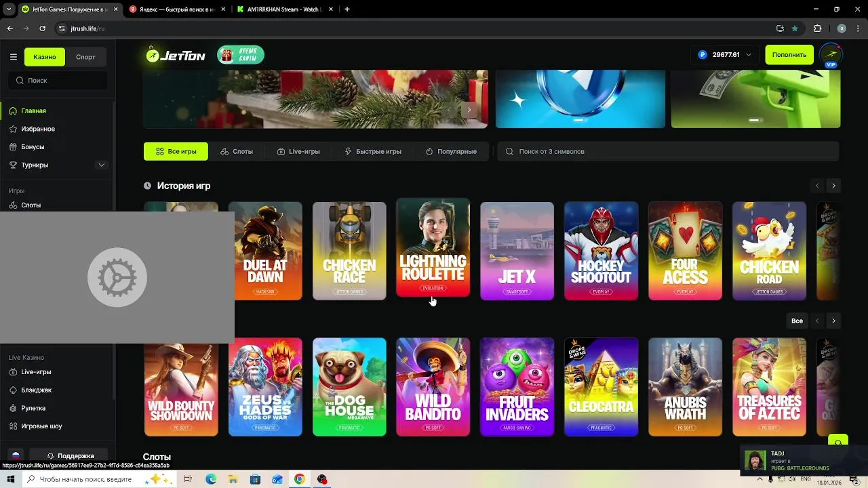
Task: Click the Пополнить deposit button
Action: (x=789, y=55)
